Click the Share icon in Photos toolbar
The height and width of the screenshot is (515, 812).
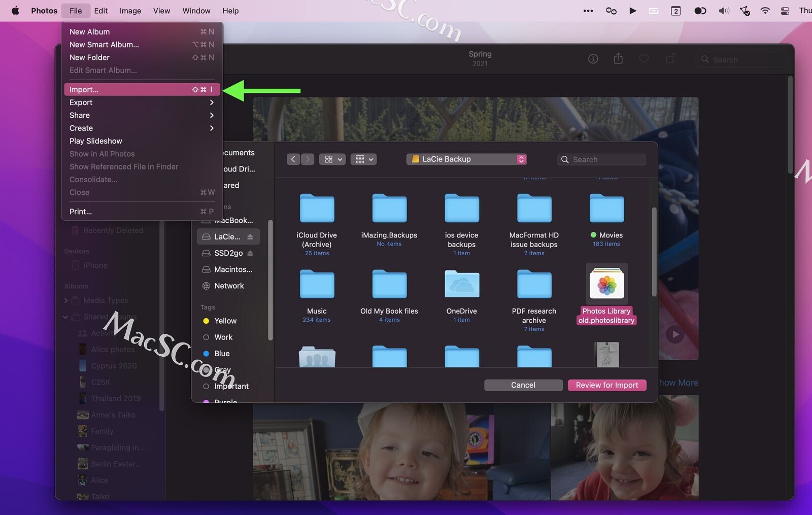(618, 58)
